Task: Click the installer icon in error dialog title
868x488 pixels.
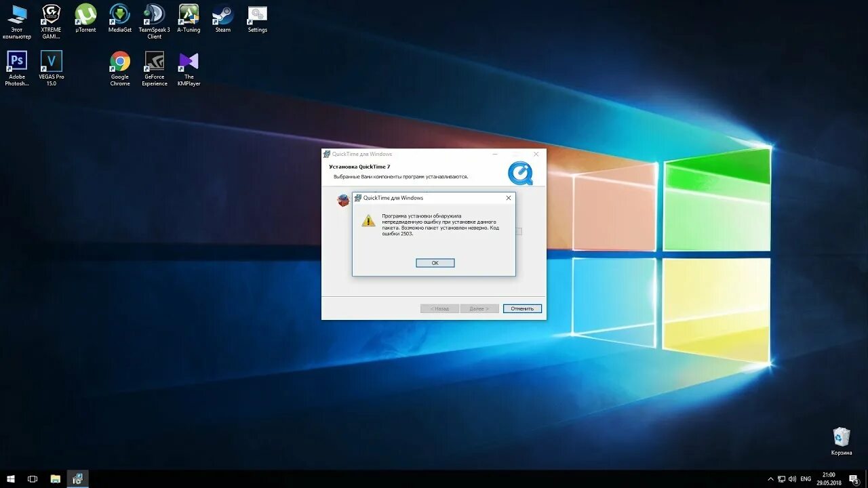Action: coord(358,198)
